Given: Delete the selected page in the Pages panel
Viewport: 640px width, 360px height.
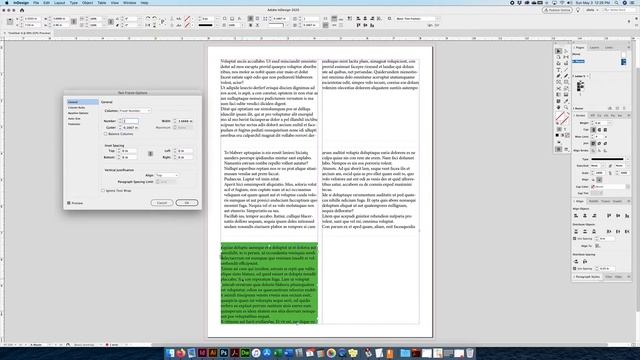Looking at the screenshot, I should [x=624, y=109].
